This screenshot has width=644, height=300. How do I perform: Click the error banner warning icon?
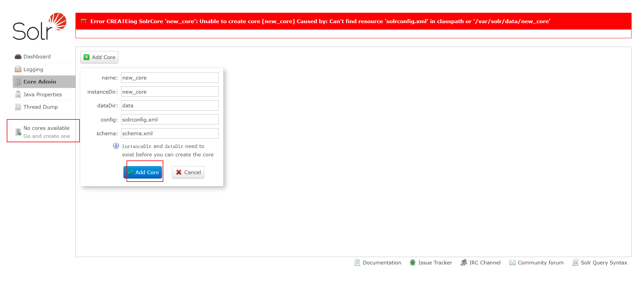click(84, 21)
